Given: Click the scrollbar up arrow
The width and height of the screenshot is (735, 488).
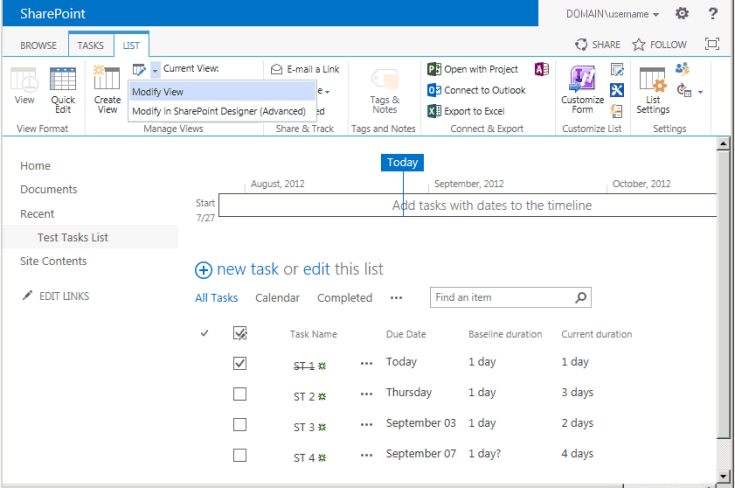Looking at the screenshot, I should tap(723, 144).
